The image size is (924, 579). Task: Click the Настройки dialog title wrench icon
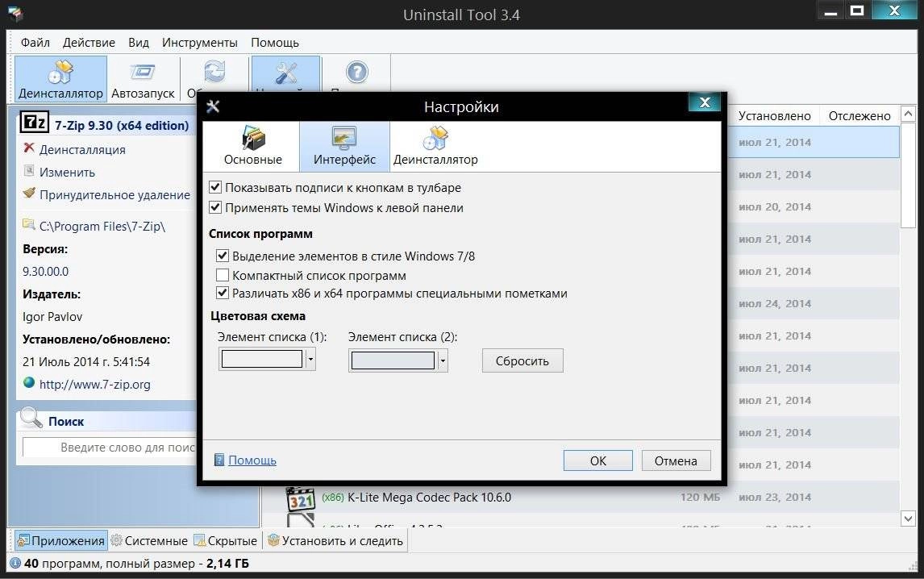[x=214, y=106]
